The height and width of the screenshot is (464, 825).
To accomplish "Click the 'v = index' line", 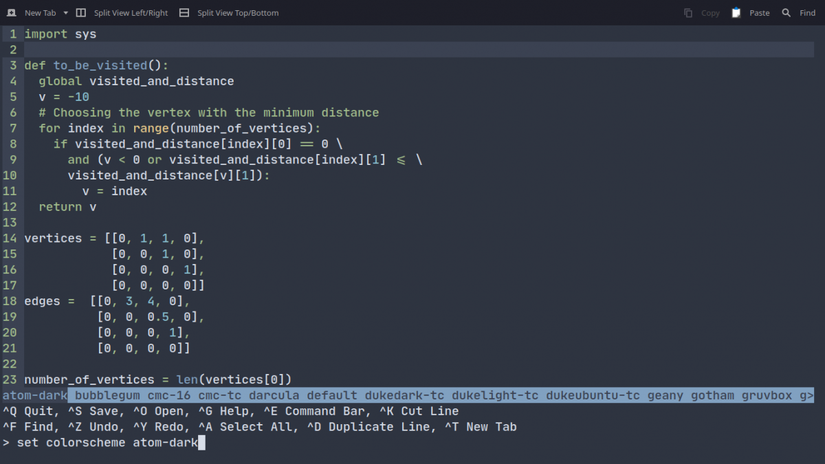I will tap(115, 191).
